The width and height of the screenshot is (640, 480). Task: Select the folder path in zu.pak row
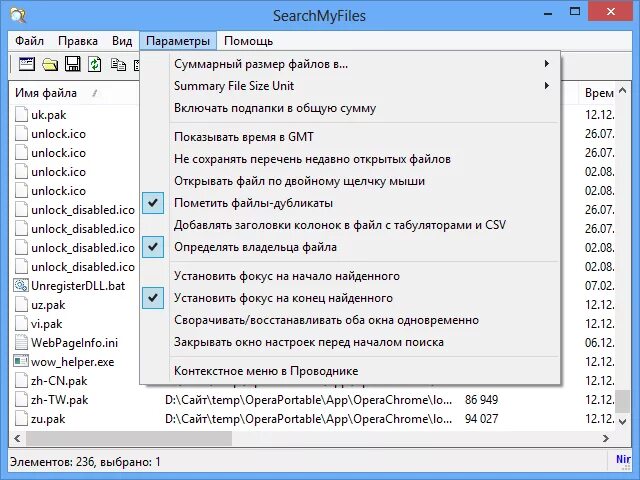pyautogui.click(x=309, y=419)
